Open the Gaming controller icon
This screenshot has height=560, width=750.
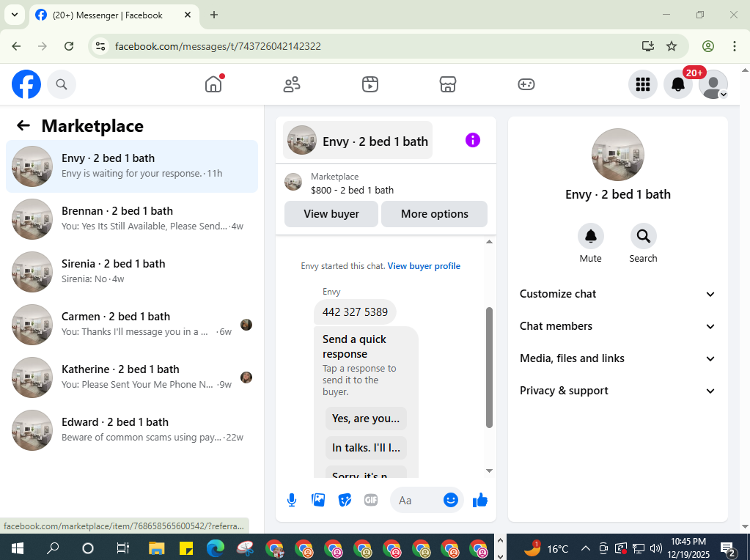point(526,84)
